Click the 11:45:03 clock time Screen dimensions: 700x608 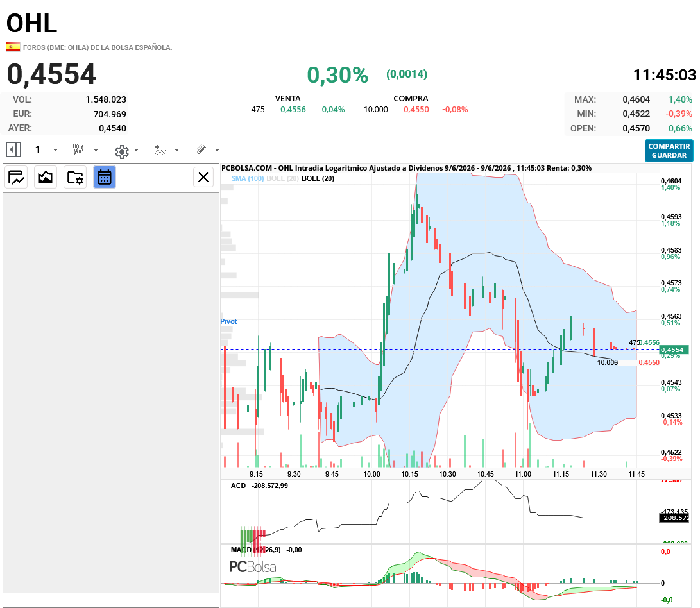tap(664, 75)
